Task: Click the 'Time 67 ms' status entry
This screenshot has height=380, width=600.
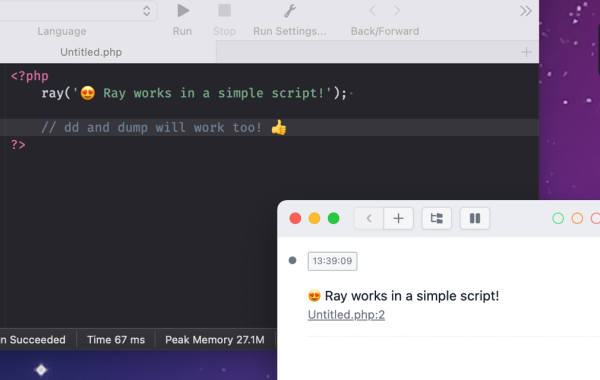Action: pos(116,340)
